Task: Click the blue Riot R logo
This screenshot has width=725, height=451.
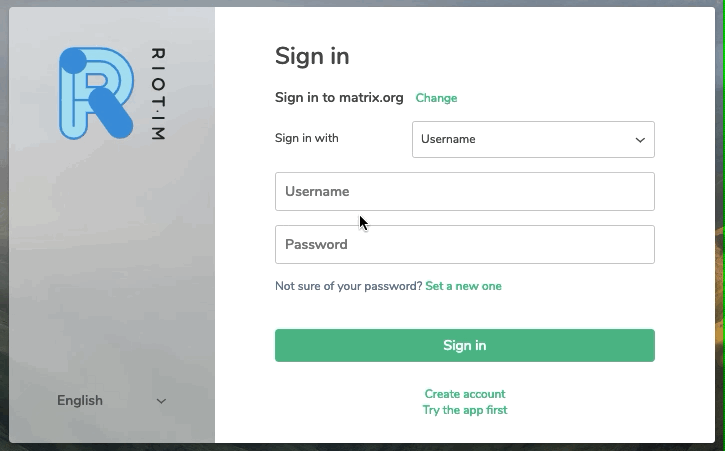Action: coord(96,93)
